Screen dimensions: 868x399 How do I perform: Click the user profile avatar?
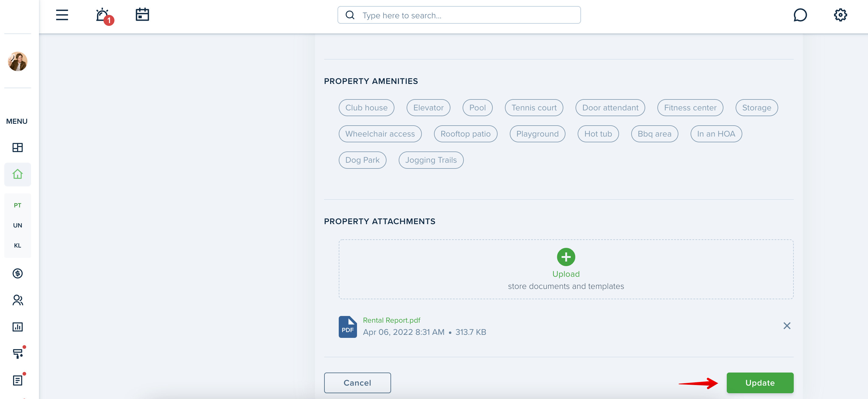18,61
